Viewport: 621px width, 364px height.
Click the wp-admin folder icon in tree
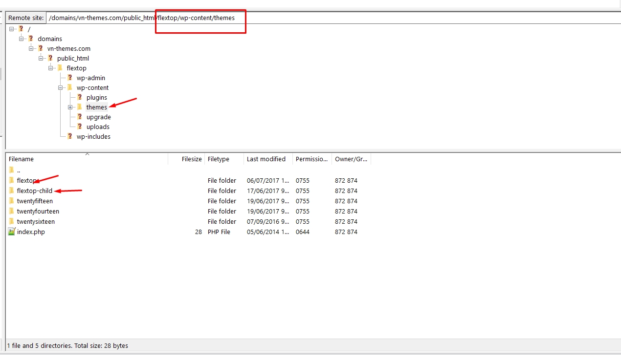click(70, 78)
